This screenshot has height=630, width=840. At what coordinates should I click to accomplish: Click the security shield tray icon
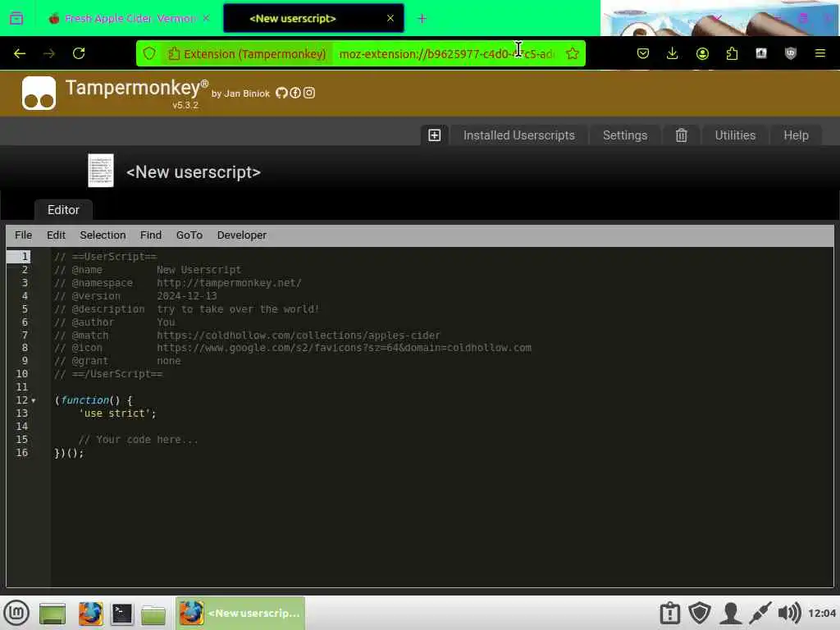tap(700, 613)
